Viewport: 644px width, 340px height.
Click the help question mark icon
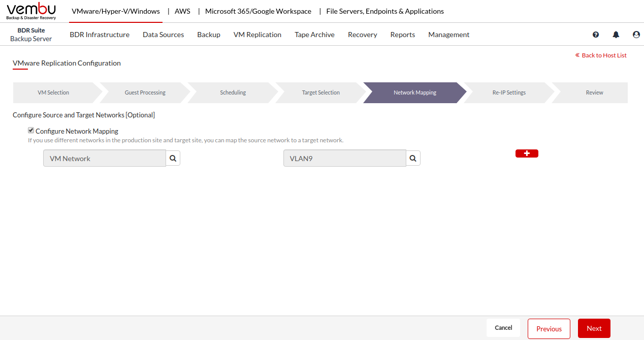click(x=596, y=35)
